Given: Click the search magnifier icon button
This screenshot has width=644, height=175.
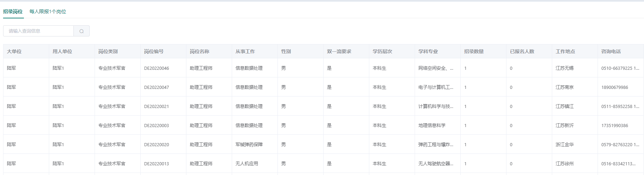Looking at the screenshot, I should (81, 31).
